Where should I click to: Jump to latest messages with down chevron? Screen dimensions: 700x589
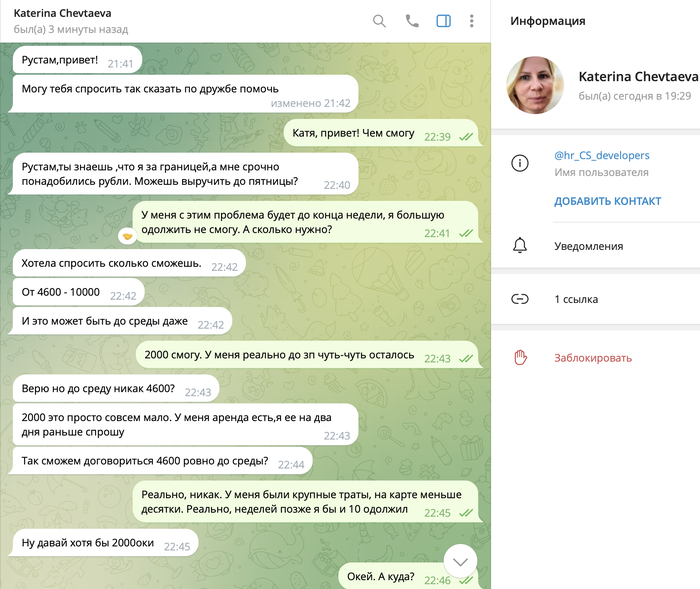(x=460, y=561)
